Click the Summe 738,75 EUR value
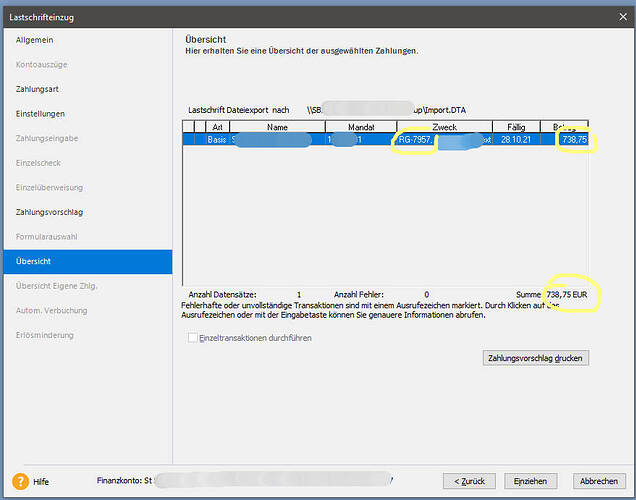The image size is (636, 500). [567, 295]
